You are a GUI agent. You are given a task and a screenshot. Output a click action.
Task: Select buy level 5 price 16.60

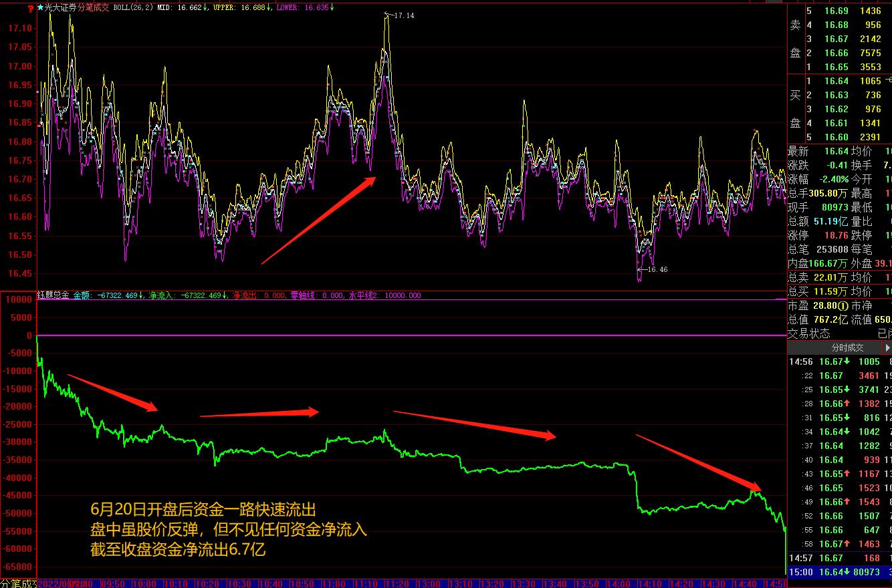click(836, 137)
